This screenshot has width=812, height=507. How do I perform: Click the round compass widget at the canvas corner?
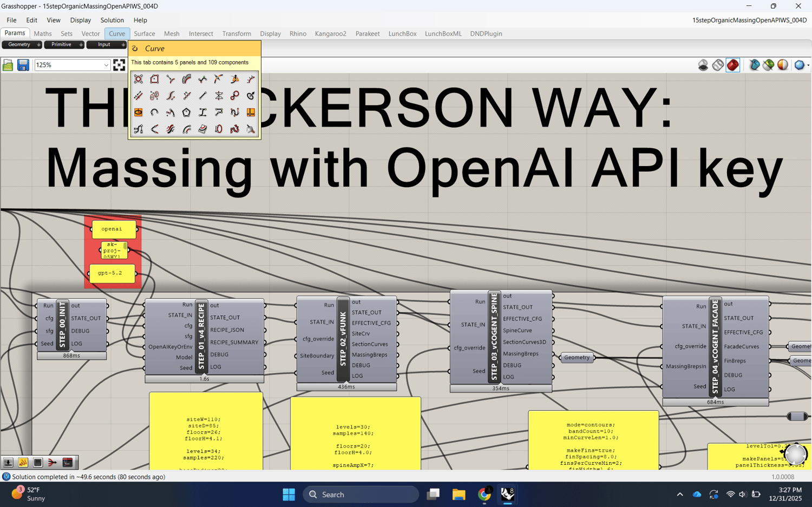pyautogui.click(x=795, y=454)
